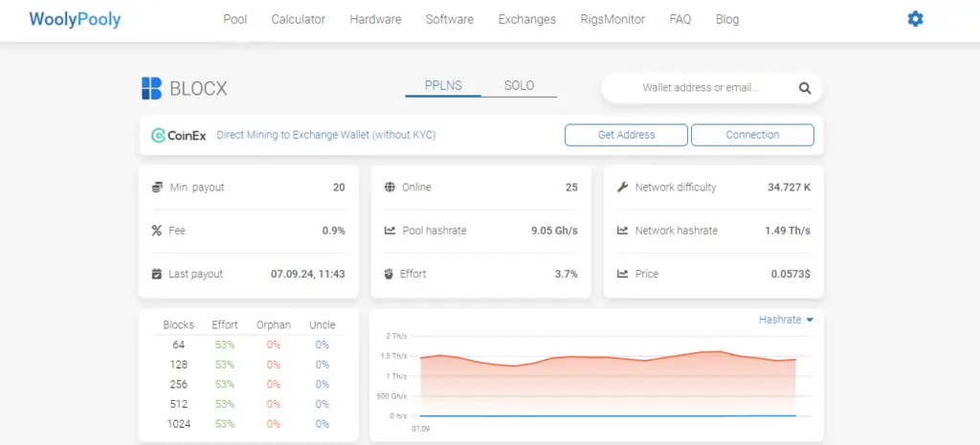This screenshot has height=445, width=980.
Task: Select the 256 blocks row
Action: (249, 385)
